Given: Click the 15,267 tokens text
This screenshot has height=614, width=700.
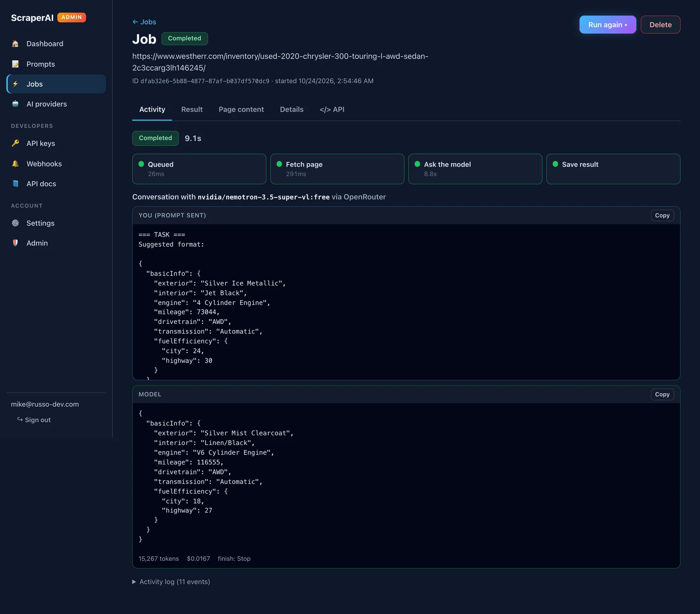Looking at the screenshot, I should click(159, 559).
